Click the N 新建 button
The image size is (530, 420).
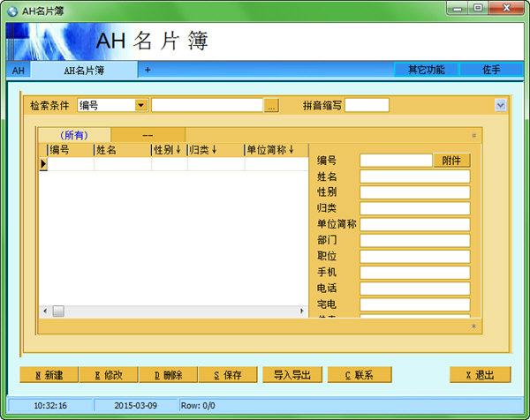[49, 375]
